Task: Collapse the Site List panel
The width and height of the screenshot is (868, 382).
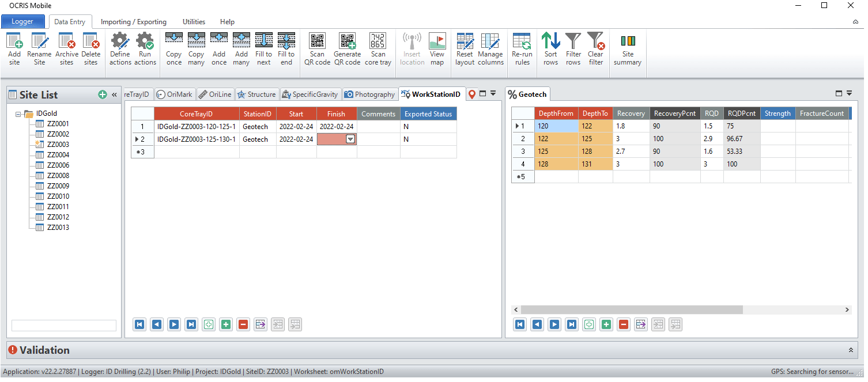Action: pyautogui.click(x=114, y=95)
